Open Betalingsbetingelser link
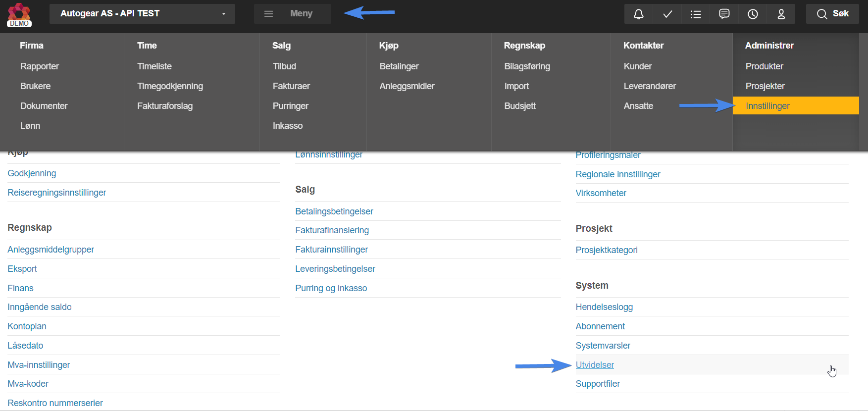Image resolution: width=868 pixels, height=411 pixels. (x=334, y=211)
